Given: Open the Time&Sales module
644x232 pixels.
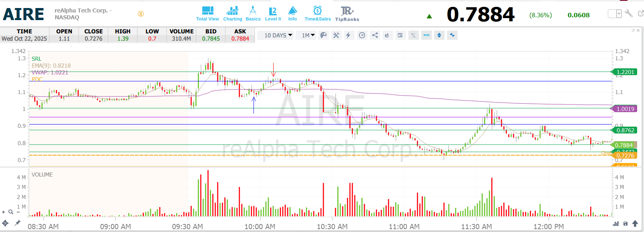Looking at the screenshot, I should [x=318, y=14].
